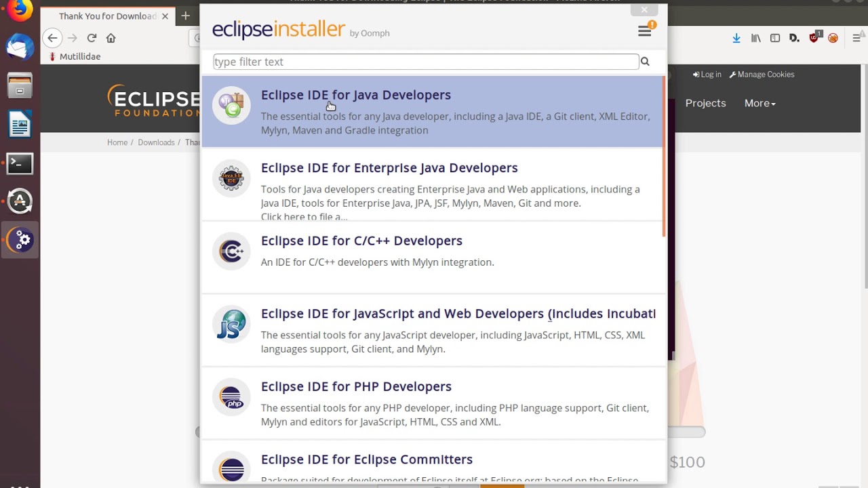The height and width of the screenshot is (488, 868).
Task: Select Eclipse IDE for Eclipse Committers
Action: click(367, 460)
